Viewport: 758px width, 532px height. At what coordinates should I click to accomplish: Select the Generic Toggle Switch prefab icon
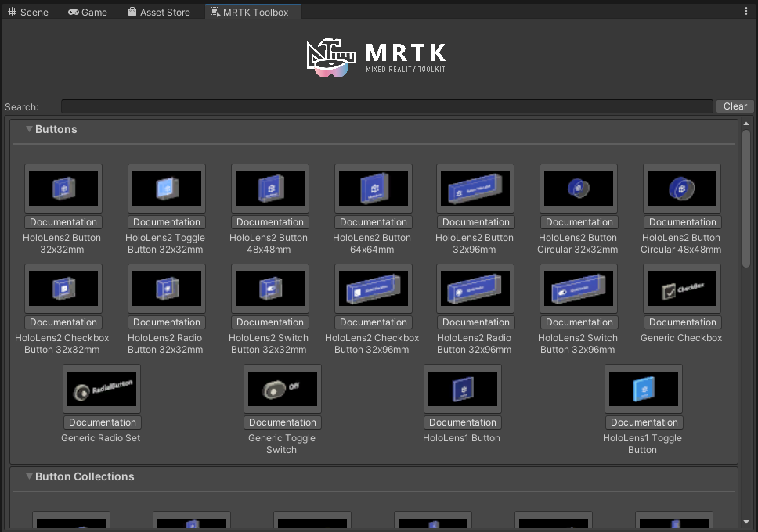[283, 389]
